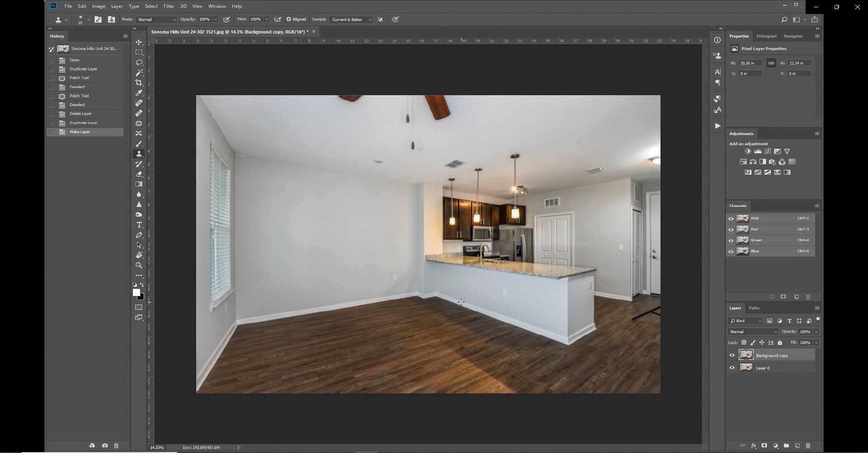
Task: Toggle Blue channel visibility
Action: pyautogui.click(x=731, y=251)
